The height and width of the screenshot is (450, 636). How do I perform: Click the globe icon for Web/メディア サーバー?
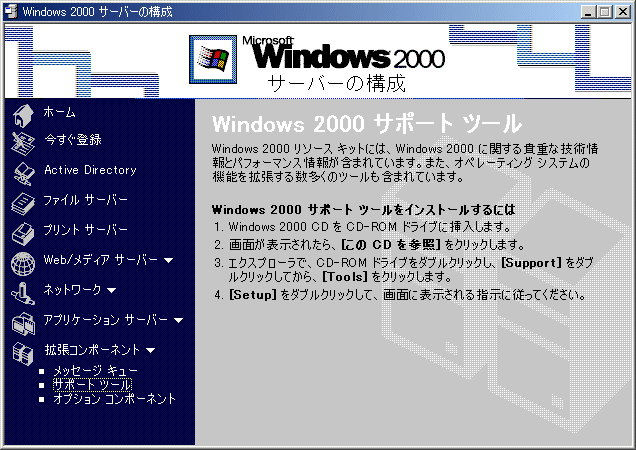(x=23, y=264)
